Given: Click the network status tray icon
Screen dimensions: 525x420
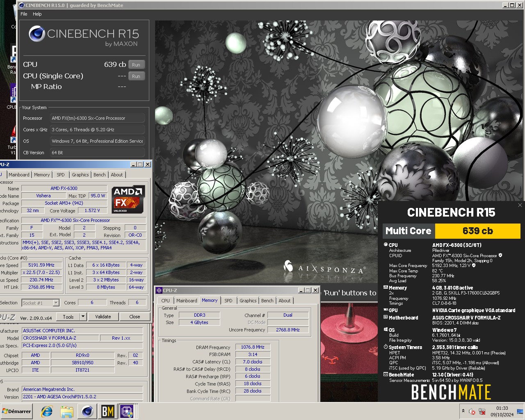Looking at the screenshot, I should coord(482,411).
